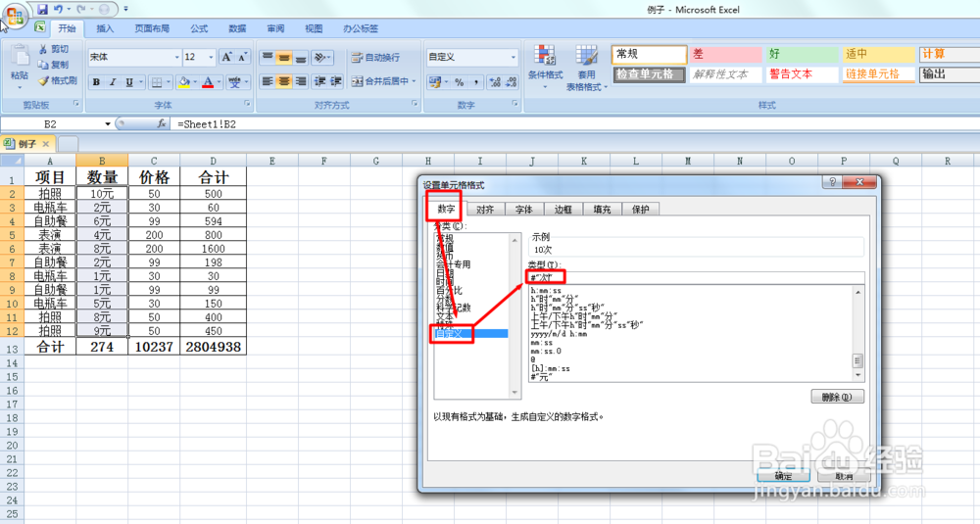The image size is (980, 524).
Task: Switch to 对齐 tab in dialog
Action: tap(485, 210)
